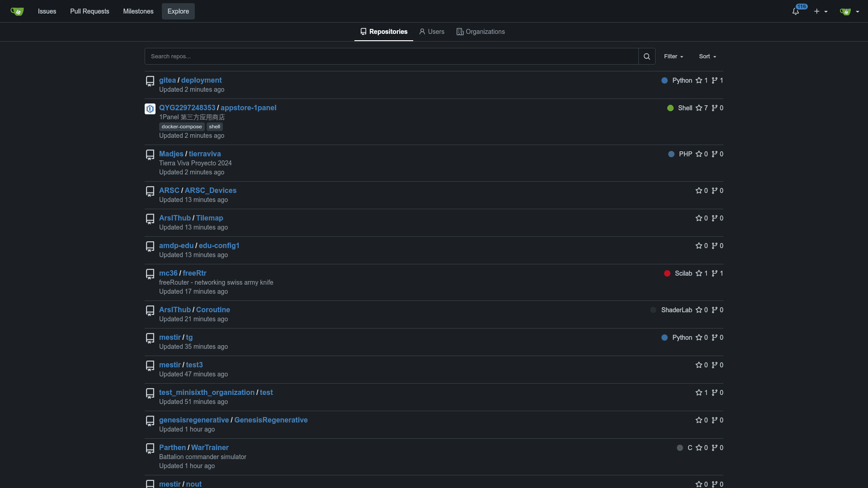Screen dimensions: 868x488
Task: Expand the plus create-new menu
Action: click(x=821, y=11)
